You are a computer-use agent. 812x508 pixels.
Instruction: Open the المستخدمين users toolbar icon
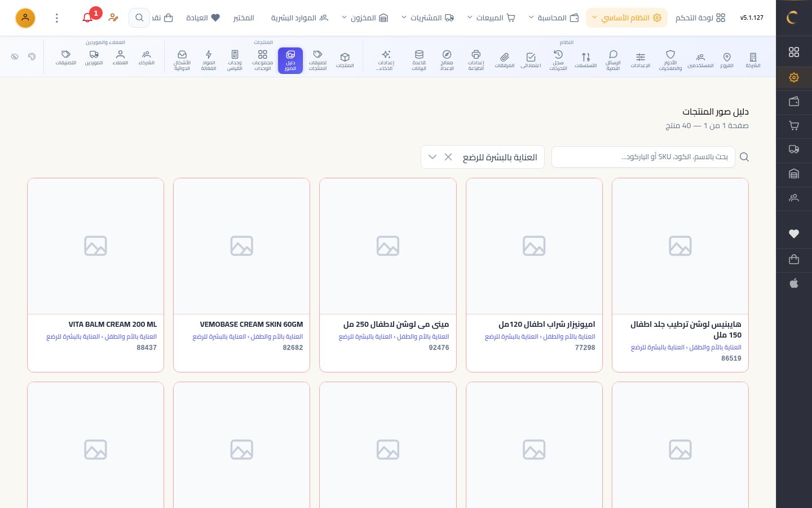coord(700,60)
